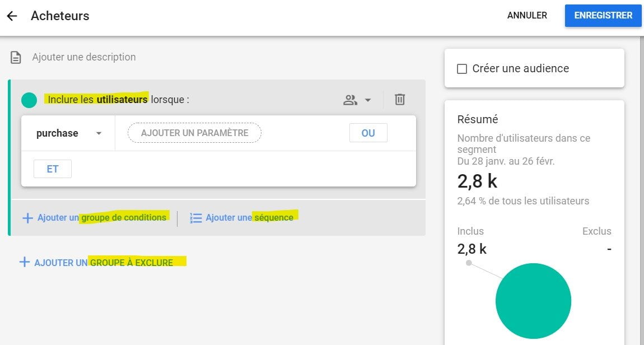Delete the condition group with trash icon
Screen dimensions: 644x345
coord(400,100)
